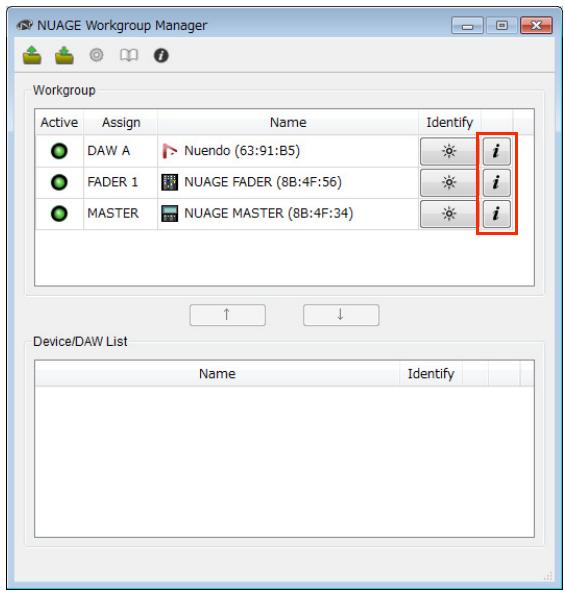Click Workgroup table Identify column header

(450, 122)
